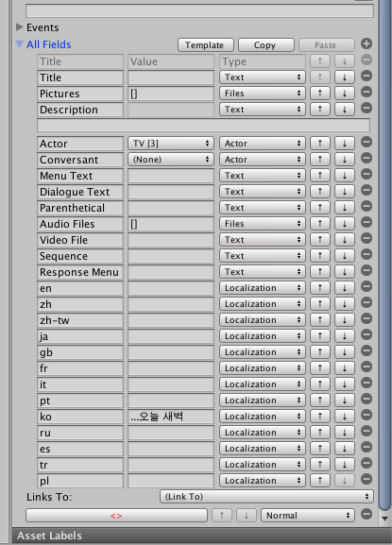Collapse the All Fields foldout

coord(20,44)
